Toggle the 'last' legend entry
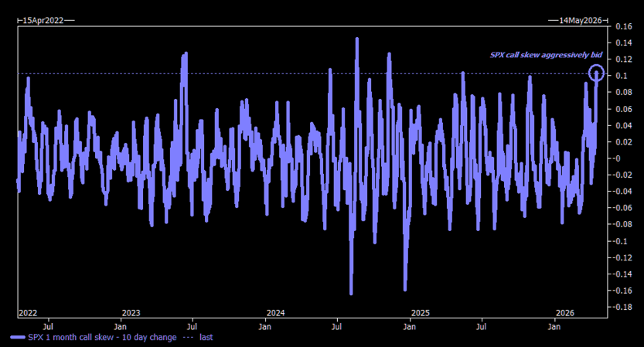The width and height of the screenshot is (644, 347). [x=206, y=337]
